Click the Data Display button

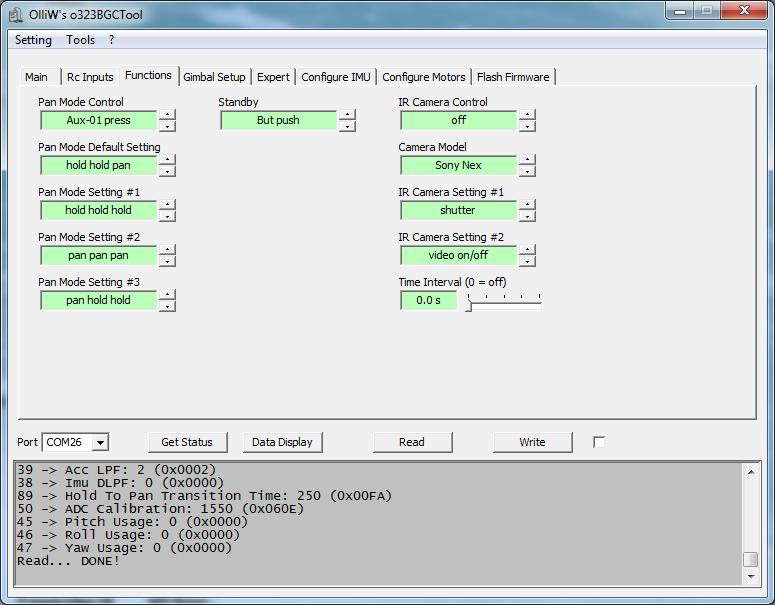(x=282, y=442)
